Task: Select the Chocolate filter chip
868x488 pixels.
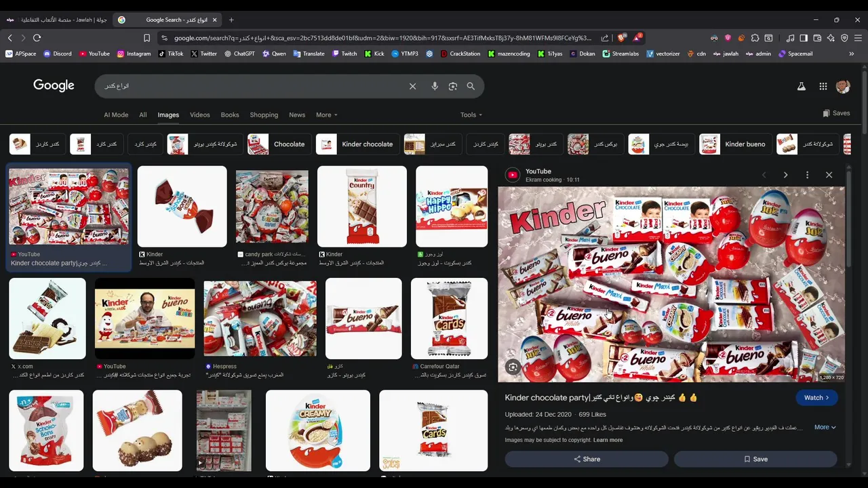Action: pos(279,144)
